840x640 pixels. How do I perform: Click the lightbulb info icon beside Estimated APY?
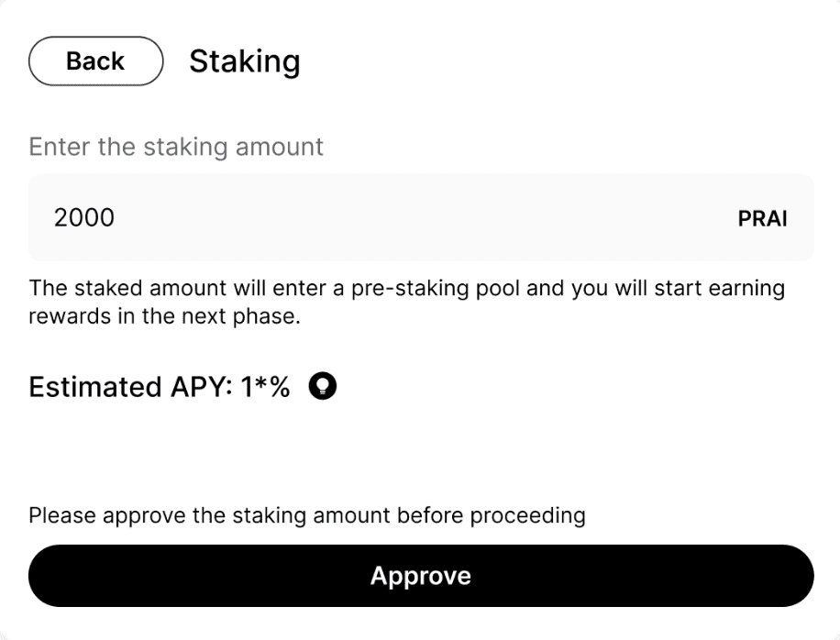click(x=323, y=386)
